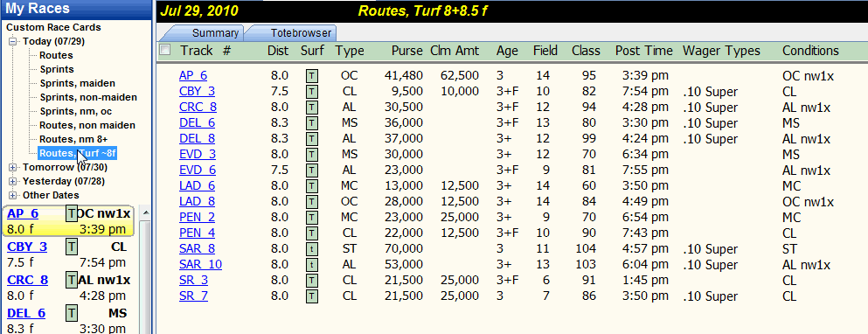Collapse the Today (07/29) tree node
Screen dimensions: 868x334
click(13, 42)
